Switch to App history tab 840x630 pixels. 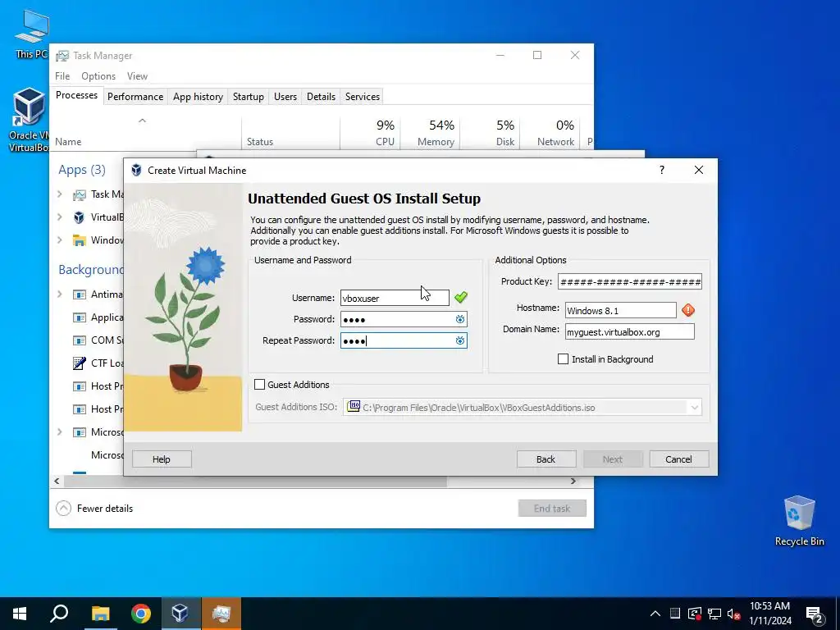198,97
